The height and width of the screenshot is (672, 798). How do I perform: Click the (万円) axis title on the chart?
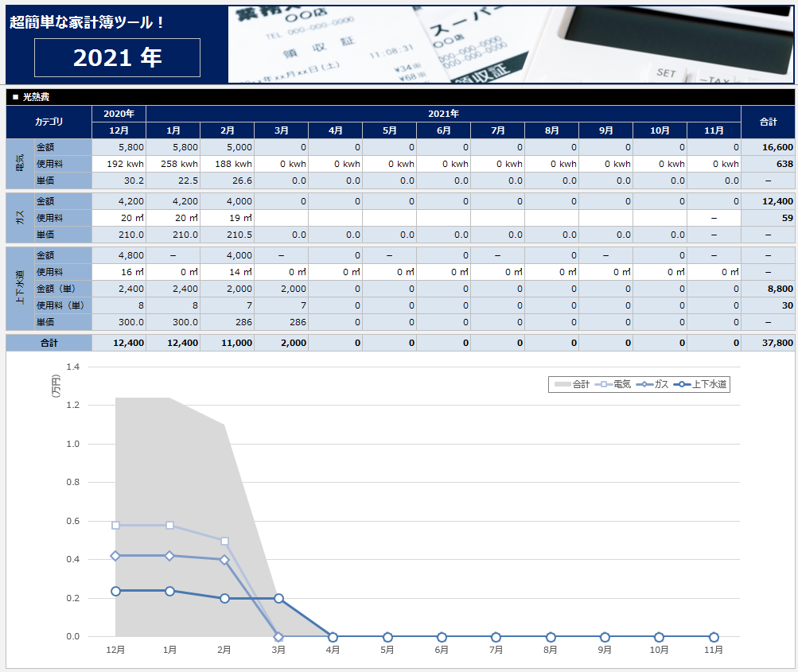pos(56,386)
